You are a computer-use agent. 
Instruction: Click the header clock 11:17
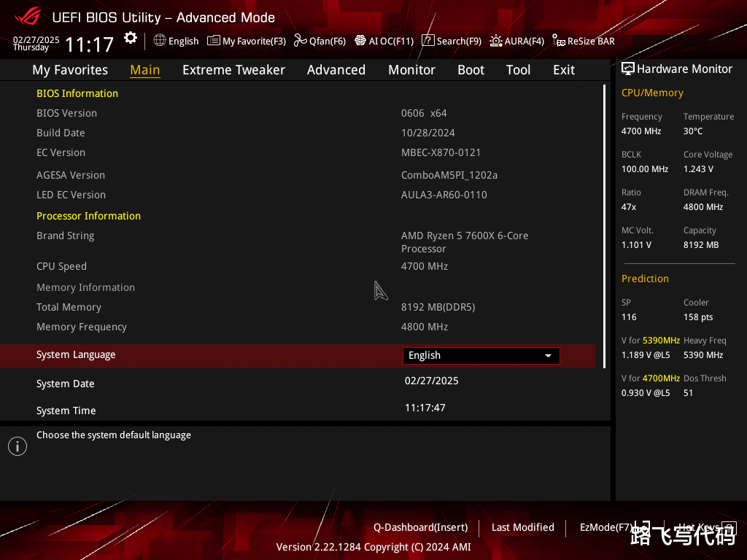[x=89, y=44]
